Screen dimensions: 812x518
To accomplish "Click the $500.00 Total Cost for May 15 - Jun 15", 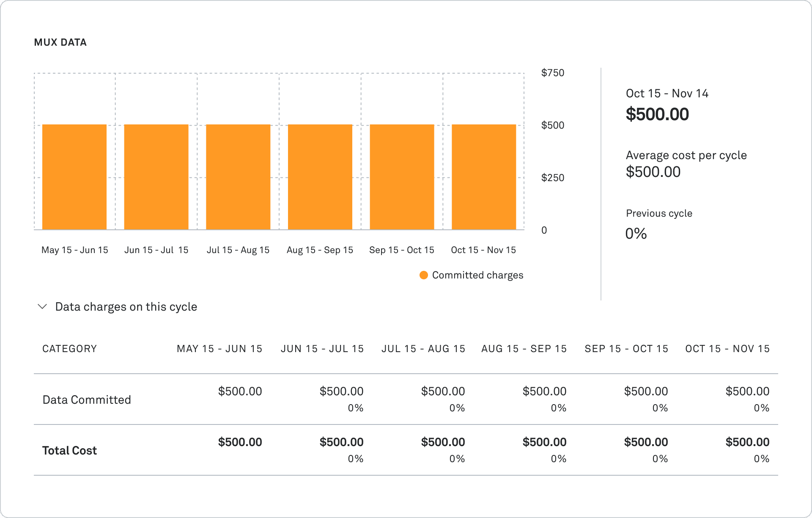I will [x=240, y=441].
